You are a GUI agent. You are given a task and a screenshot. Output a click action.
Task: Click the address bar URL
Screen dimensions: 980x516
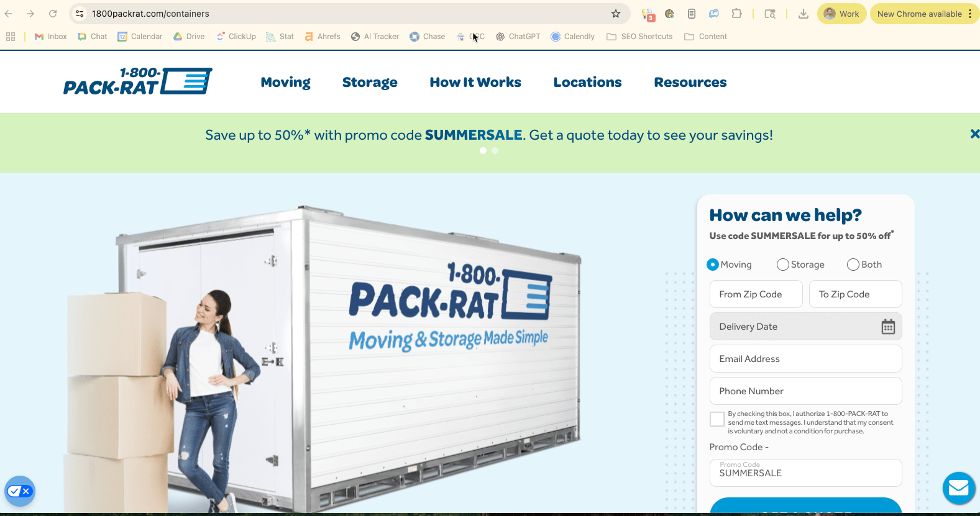(150, 14)
